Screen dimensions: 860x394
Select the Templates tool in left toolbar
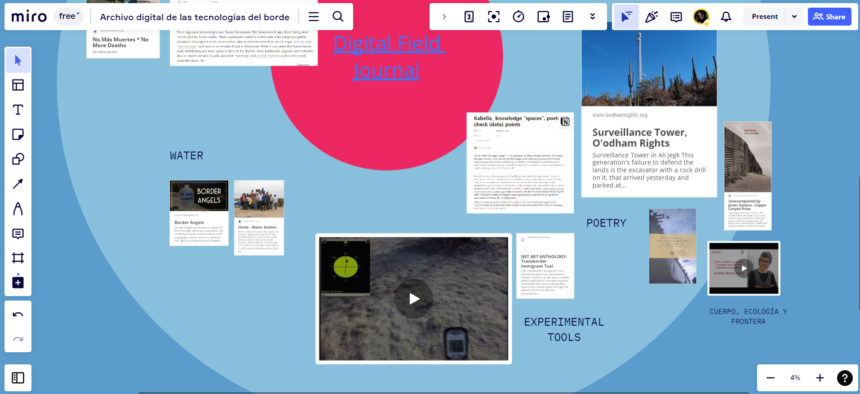(x=18, y=85)
